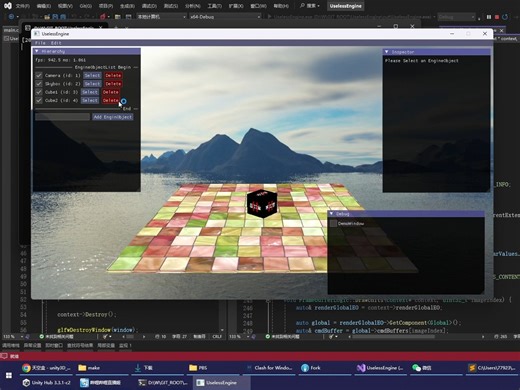Open the 调试(D) menu in Visual Studio
The width and height of the screenshot is (520, 390).
[149, 6]
